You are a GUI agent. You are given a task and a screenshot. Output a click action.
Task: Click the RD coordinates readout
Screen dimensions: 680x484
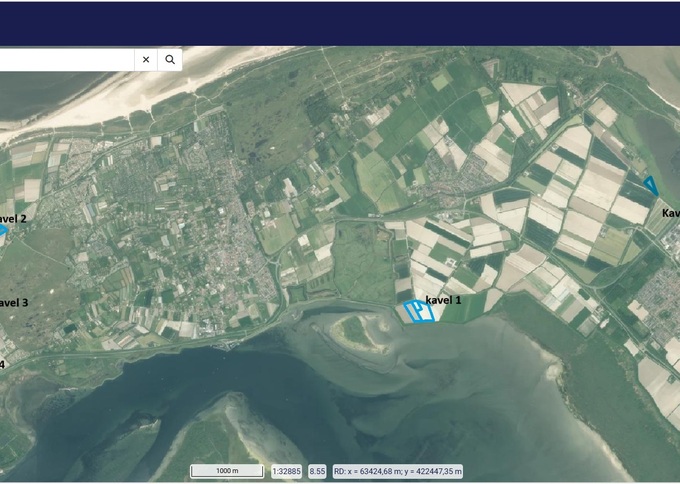point(398,471)
